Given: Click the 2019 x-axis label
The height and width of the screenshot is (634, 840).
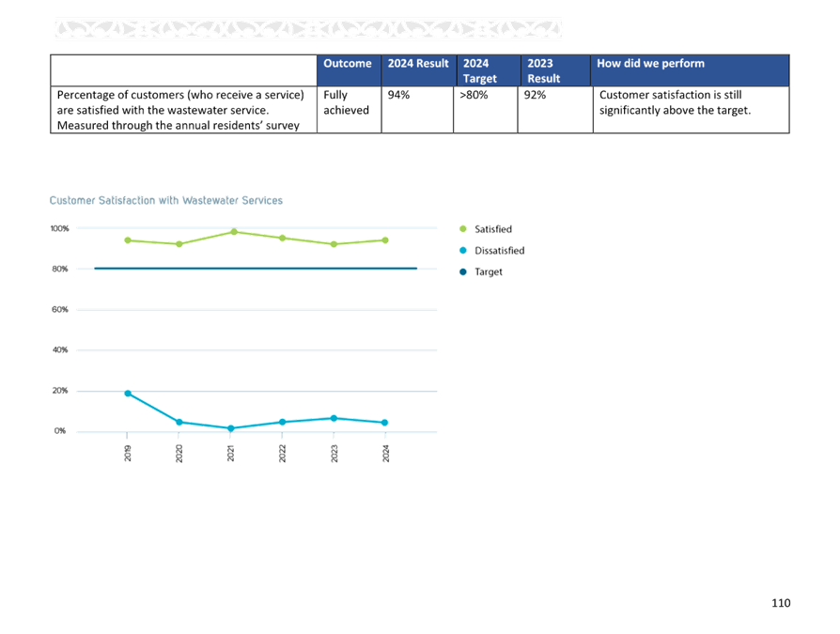Looking at the screenshot, I should click(x=128, y=453).
